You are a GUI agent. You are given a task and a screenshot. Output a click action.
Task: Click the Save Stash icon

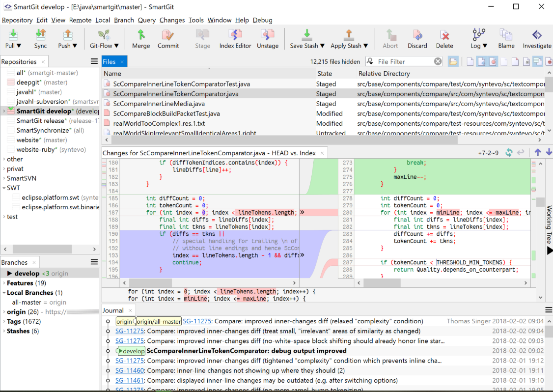tap(307, 34)
